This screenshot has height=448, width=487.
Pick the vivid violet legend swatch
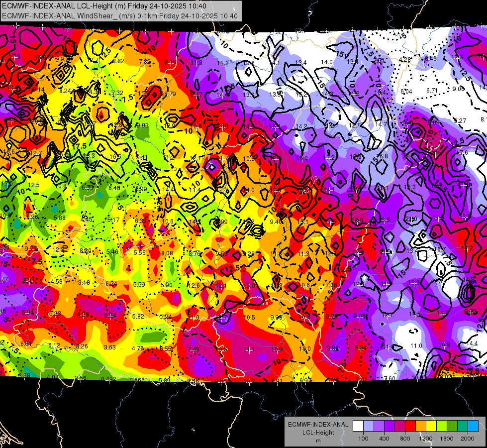390,426
